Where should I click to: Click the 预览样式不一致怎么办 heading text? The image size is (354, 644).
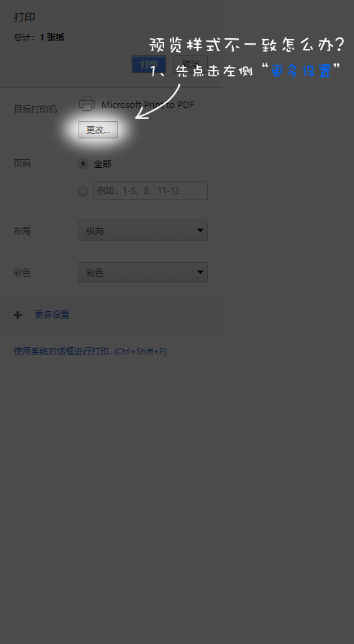(247, 45)
